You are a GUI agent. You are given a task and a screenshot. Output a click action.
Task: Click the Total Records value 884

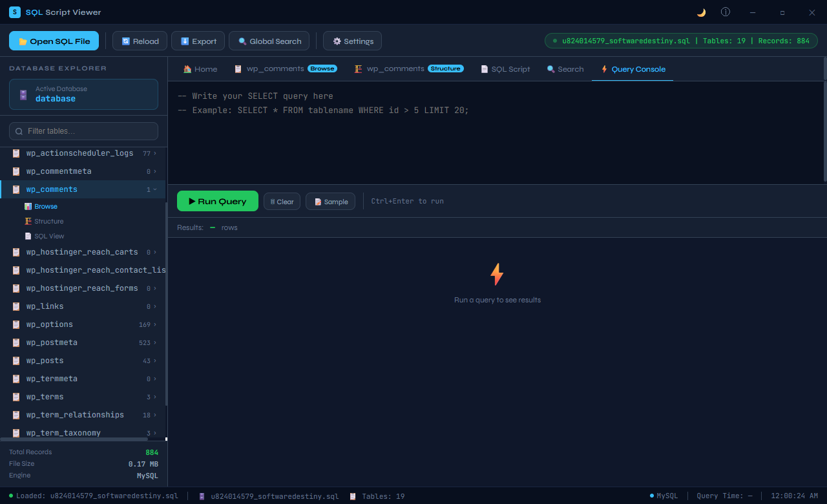click(152, 452)
